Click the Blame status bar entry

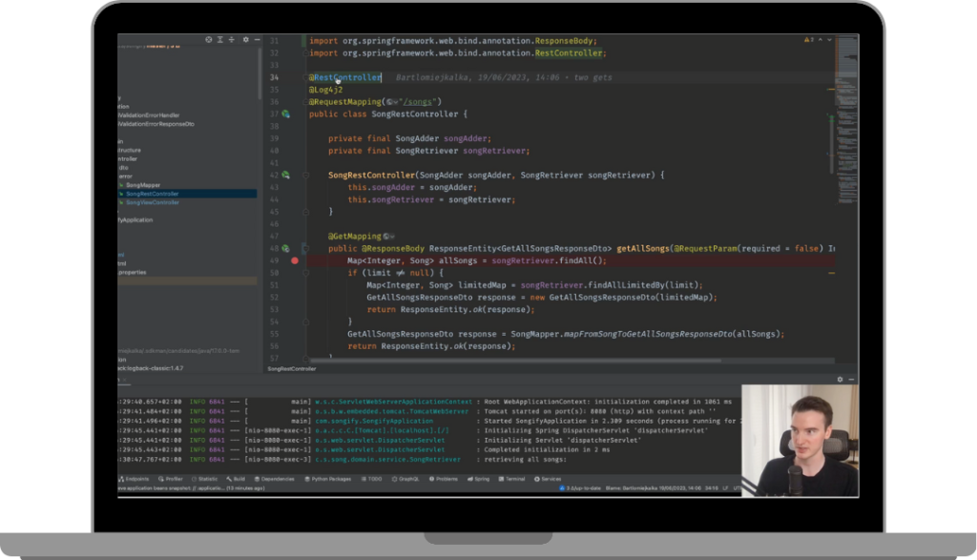coord(653,488)
